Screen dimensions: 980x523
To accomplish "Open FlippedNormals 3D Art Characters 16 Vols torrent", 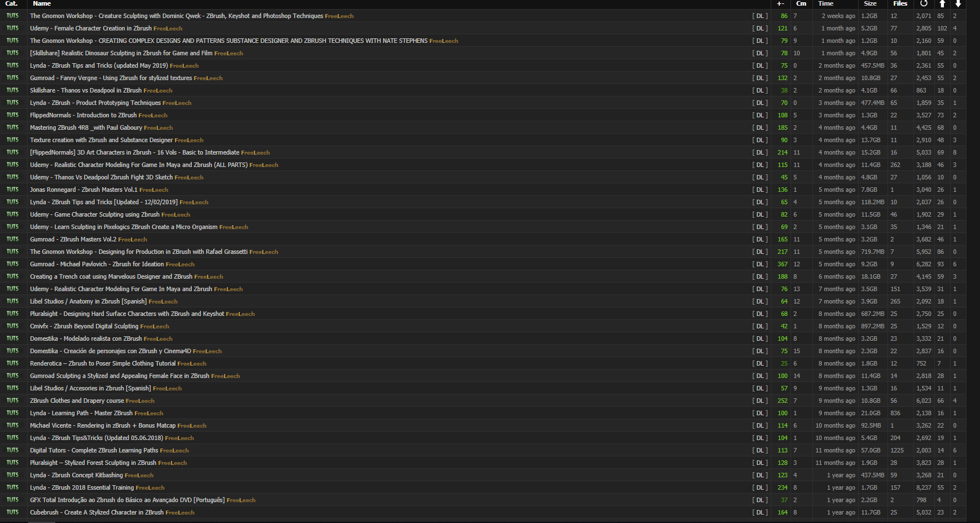I will pyautogui.click(x=134, y=152).
